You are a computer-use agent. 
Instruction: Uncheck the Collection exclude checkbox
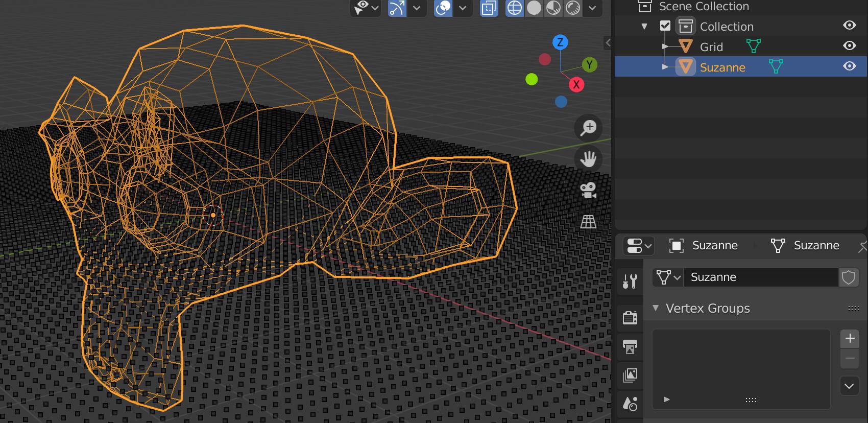pyautogui.click(x=665, y=26)
